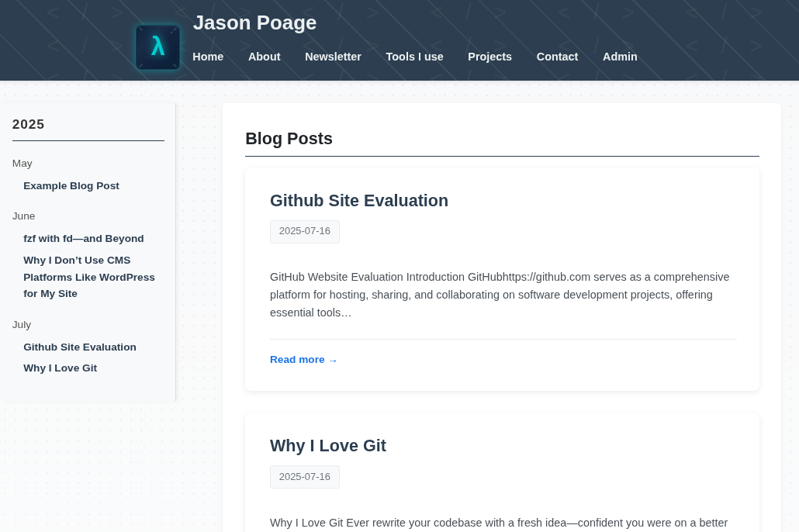799x532 pixels.
Task: Open Why I Love Git sidebar link
Action: (60, 368)
